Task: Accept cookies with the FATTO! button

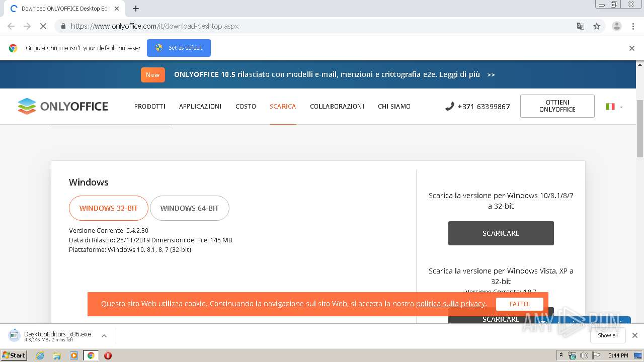Action: click(520, 304)
